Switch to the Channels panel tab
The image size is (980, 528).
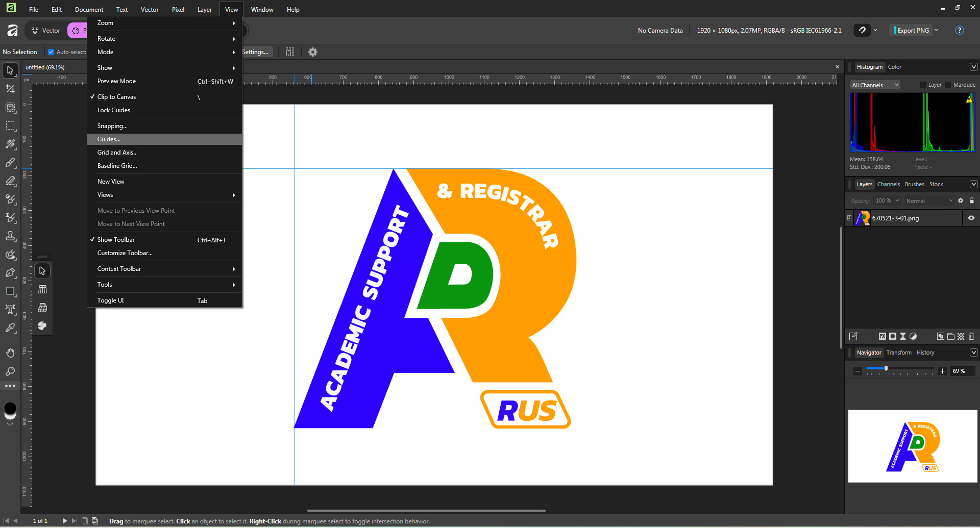click(x=888, y=185)
